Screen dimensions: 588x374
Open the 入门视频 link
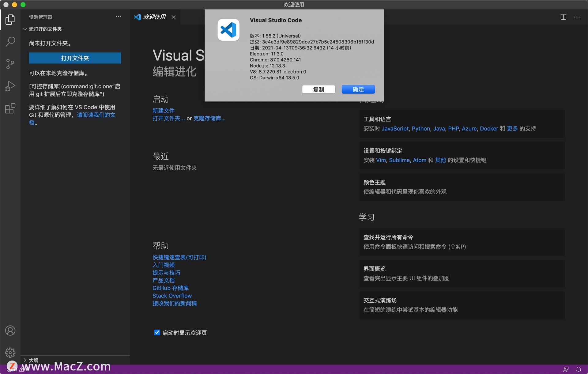pos(164,265)
